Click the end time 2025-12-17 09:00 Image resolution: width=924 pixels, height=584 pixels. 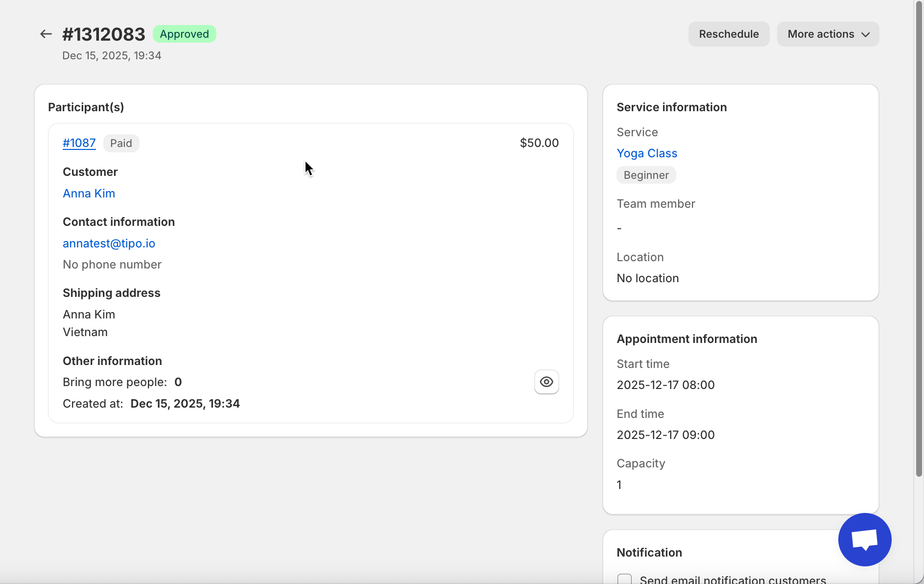[x=665, y=435]
